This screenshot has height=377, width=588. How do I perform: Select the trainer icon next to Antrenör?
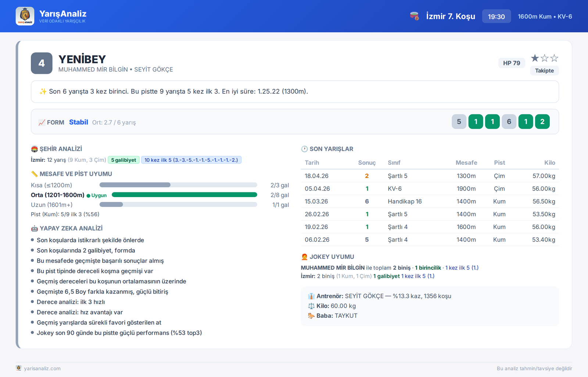point(311,296)
